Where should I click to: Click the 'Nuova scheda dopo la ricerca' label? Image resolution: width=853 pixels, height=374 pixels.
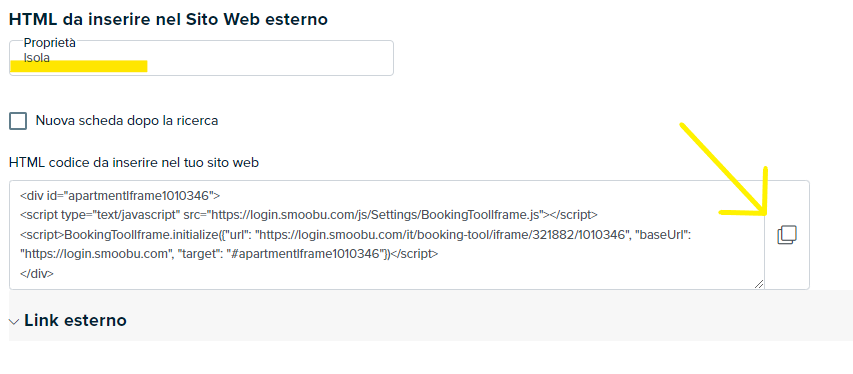point(127,120)
